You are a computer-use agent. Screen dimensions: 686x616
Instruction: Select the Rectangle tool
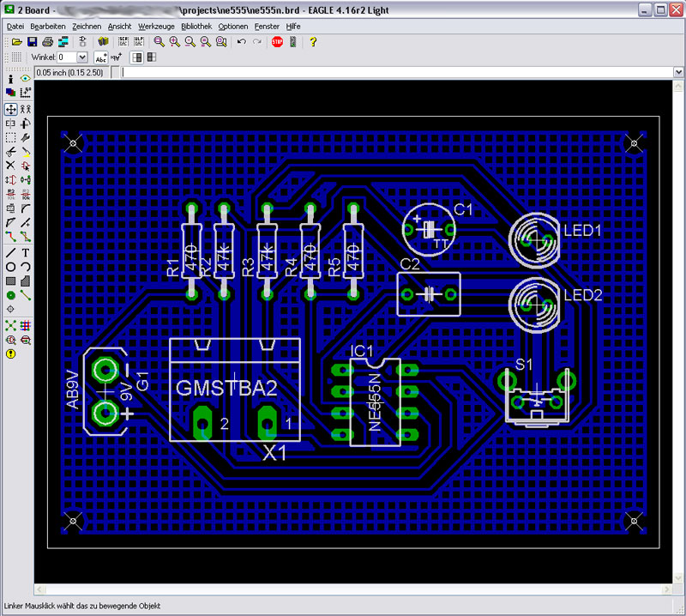point(10,281)
